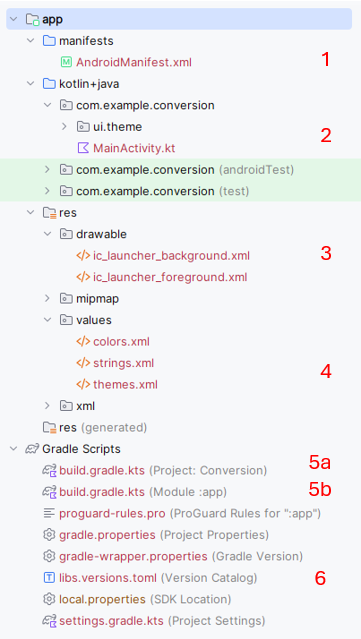Expand the com.example.conversion (test) chevron
The width and height of the screenshot is (361, 639).
coord(47,191)
